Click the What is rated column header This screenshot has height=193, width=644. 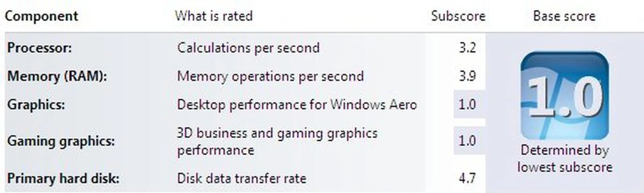tap(214, 16)
